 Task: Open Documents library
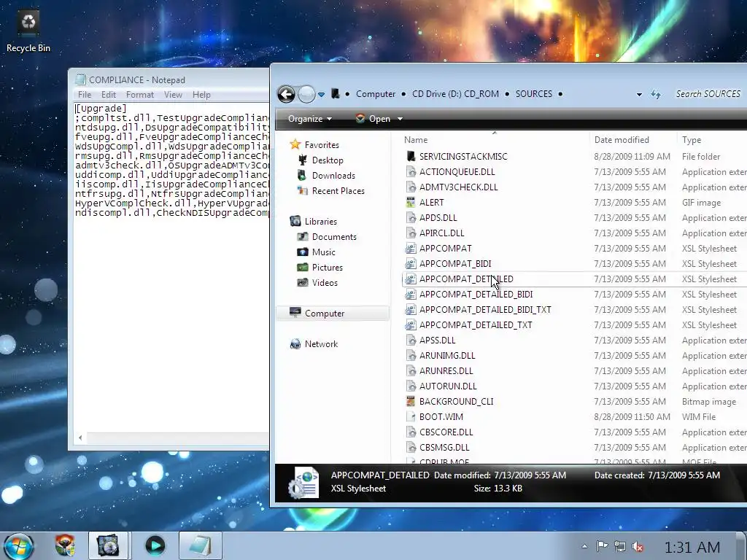(334, 237)
